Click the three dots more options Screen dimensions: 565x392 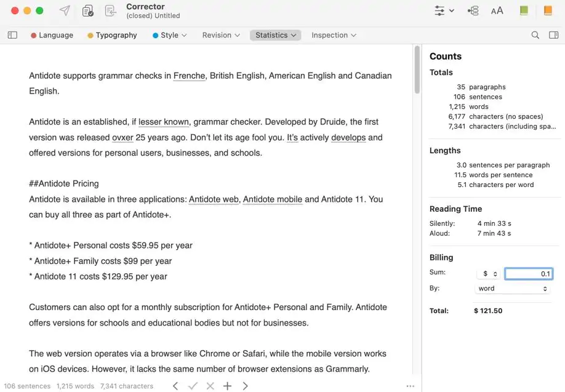(410, 386)
